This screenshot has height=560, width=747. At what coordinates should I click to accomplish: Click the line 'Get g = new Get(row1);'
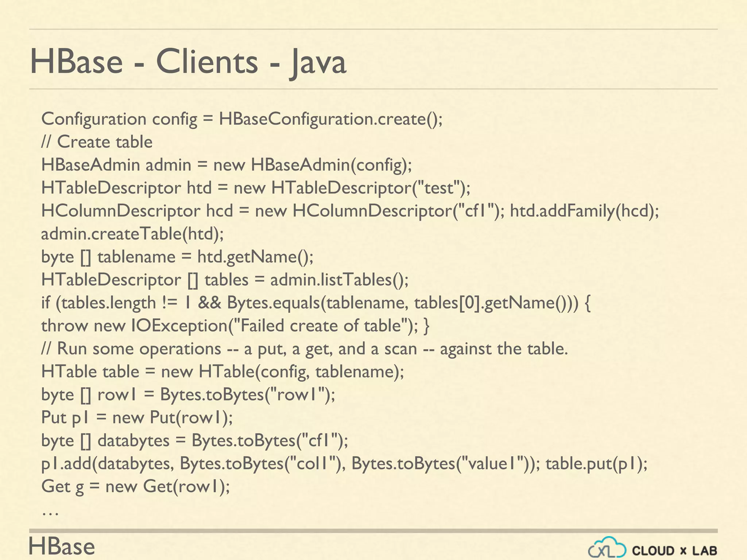click(136, 487)
